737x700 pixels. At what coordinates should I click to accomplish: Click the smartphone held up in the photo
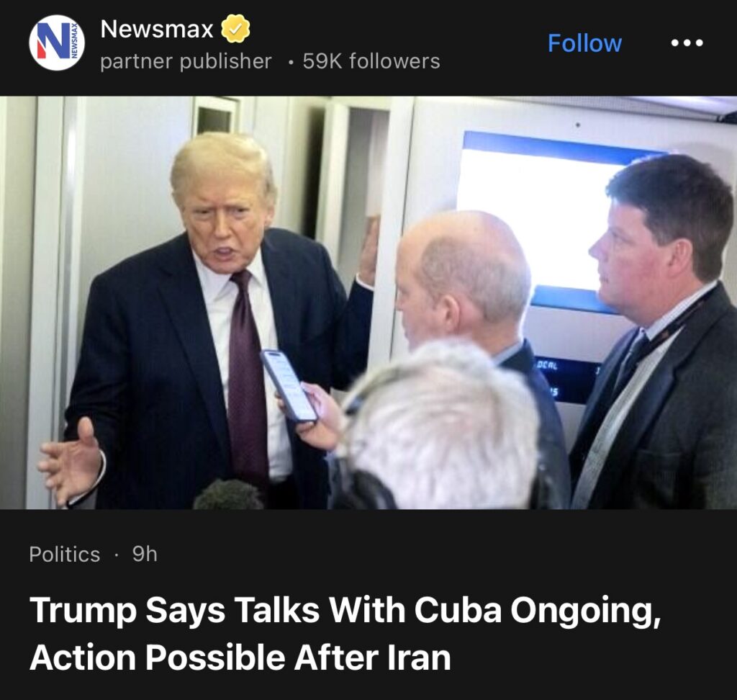tap(289, 386)
